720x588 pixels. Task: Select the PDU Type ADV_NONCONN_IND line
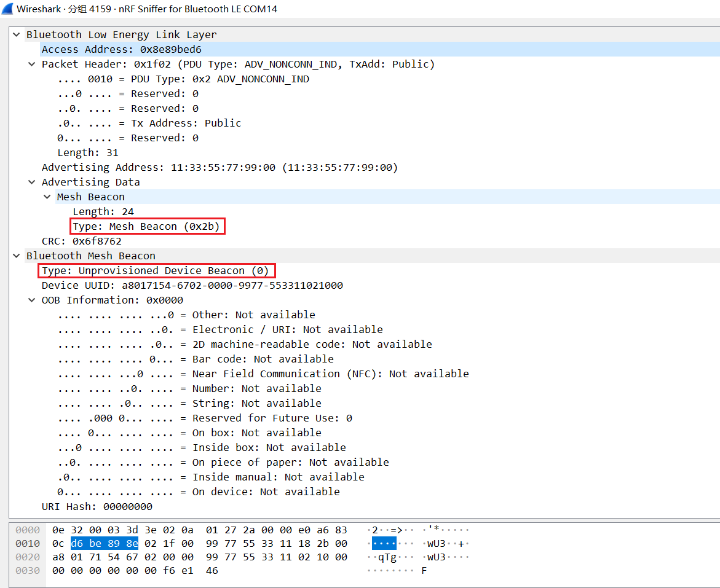tap(183, 79)
